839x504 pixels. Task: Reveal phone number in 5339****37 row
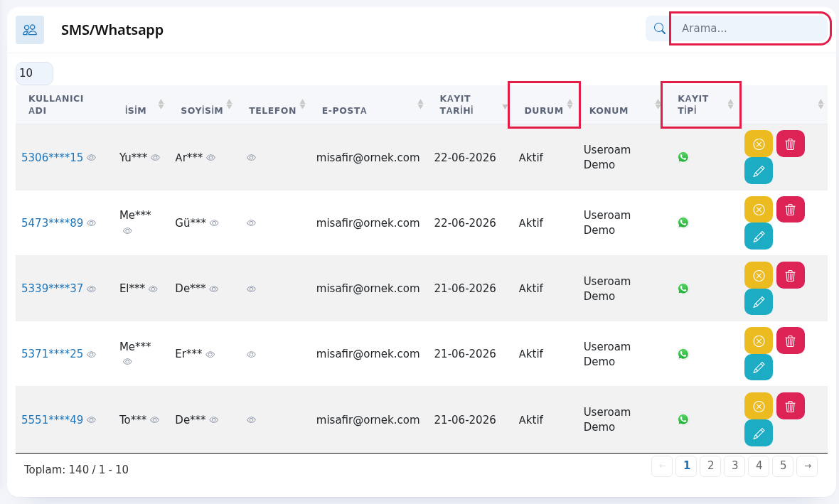pos(252,289)
